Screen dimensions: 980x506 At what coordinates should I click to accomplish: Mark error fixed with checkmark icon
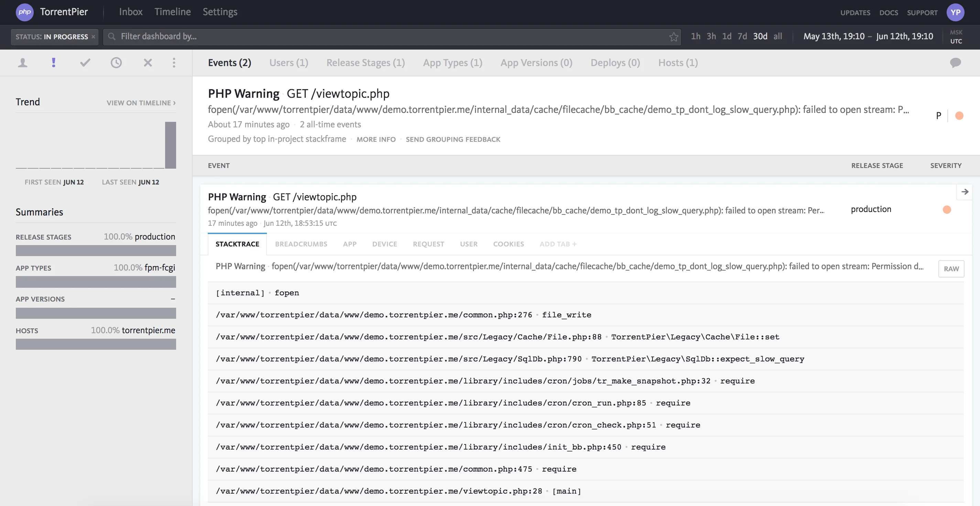point(85,62)
